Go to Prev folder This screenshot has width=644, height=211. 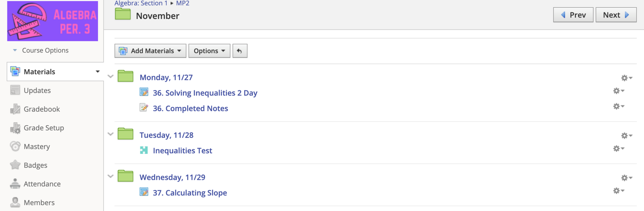573,15
